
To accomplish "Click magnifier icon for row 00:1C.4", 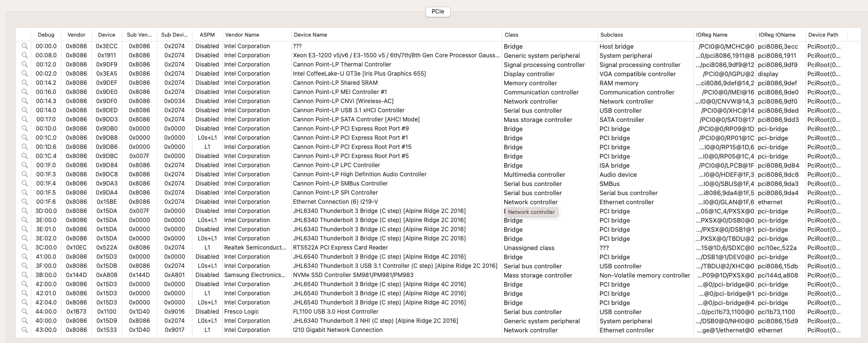I will [25, 156].
